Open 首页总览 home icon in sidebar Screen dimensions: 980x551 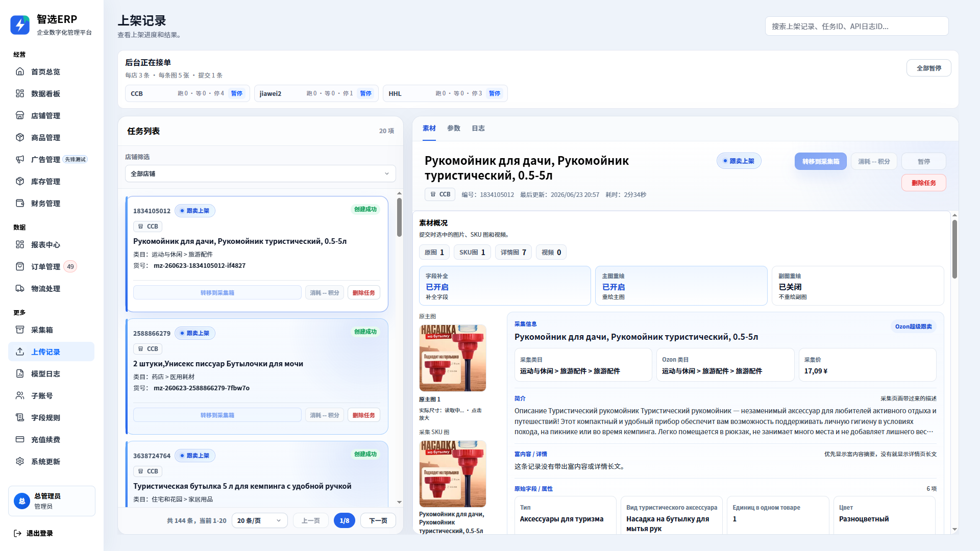20,71
